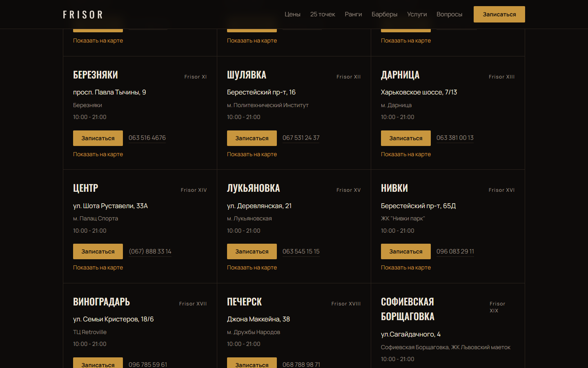Click the ДАРНИЦА card heading
The height and width of the screenshot is (368, 588).
pos(400,75)
